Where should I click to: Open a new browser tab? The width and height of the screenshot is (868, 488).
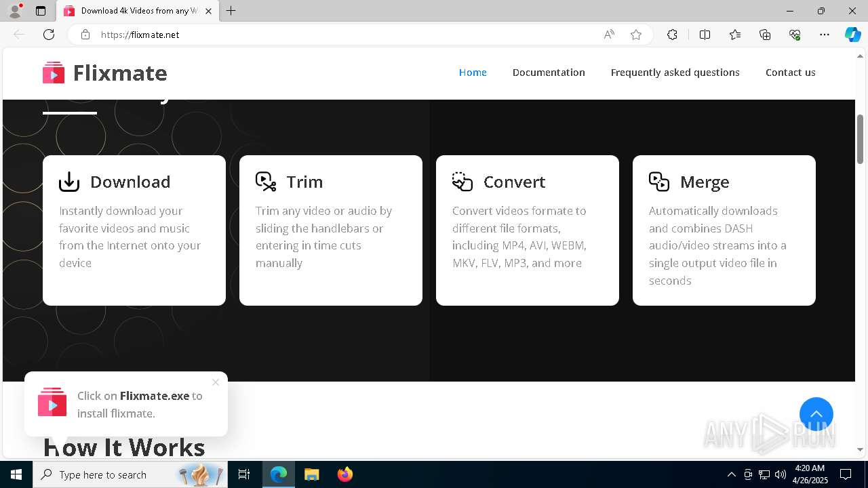231,11
